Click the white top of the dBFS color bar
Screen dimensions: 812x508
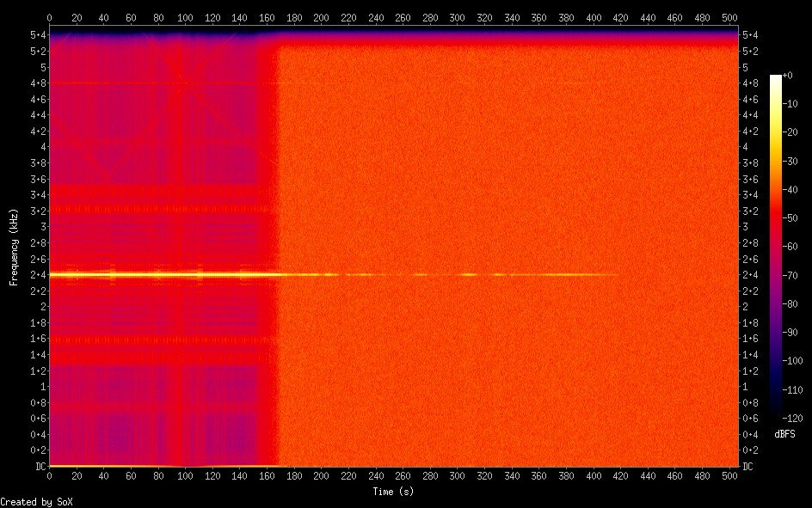[776, 79]
